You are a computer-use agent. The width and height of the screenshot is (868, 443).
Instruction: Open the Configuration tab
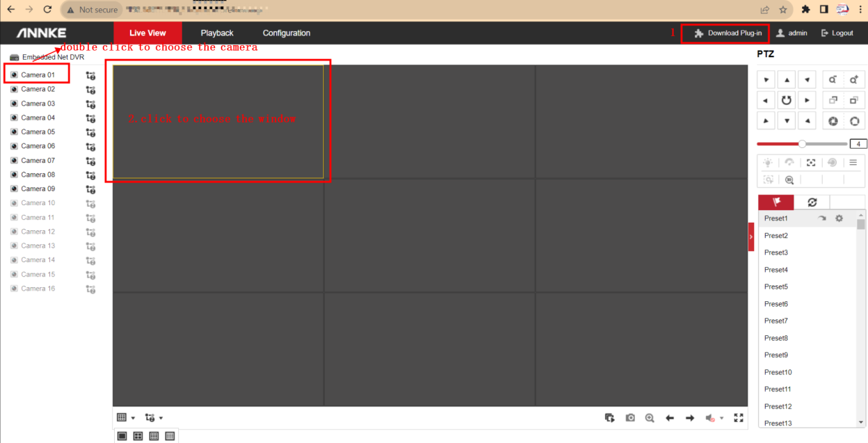click(x=287, y=33)
